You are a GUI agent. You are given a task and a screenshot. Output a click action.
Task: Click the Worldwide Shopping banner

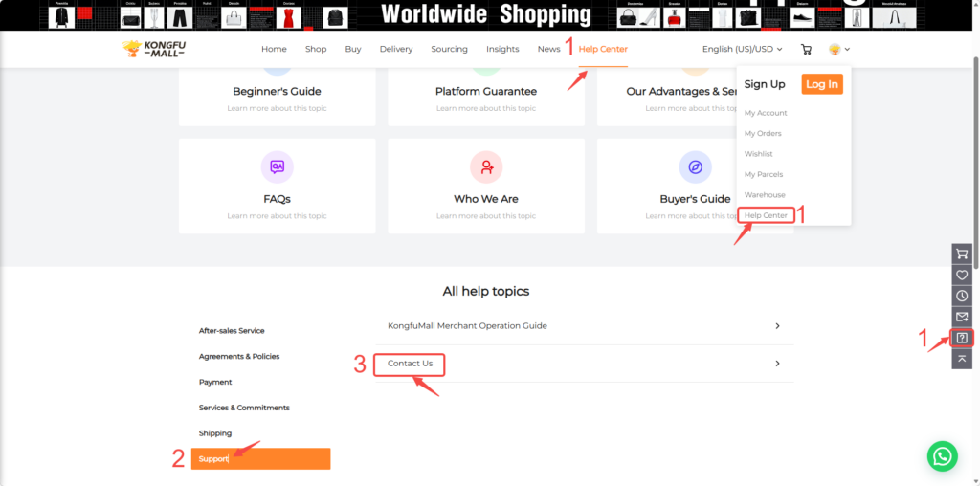click(486, 14)
